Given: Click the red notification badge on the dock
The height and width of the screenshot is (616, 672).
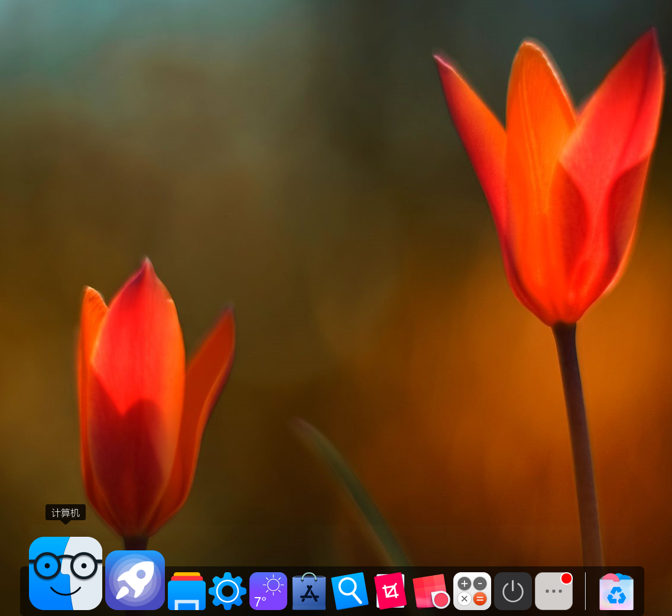Looking at the screenshot, I should pos(566,578).
